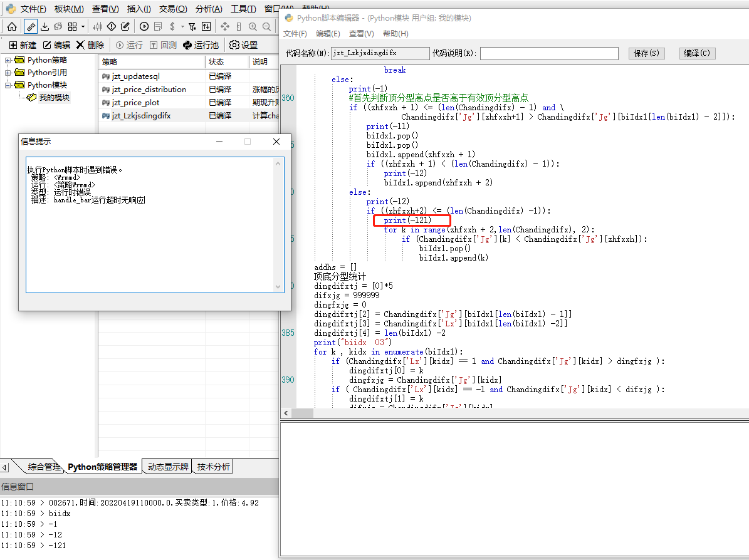Select the Python策略 folder
This screenshot has height=560, width=749.
tap(47, 60)
